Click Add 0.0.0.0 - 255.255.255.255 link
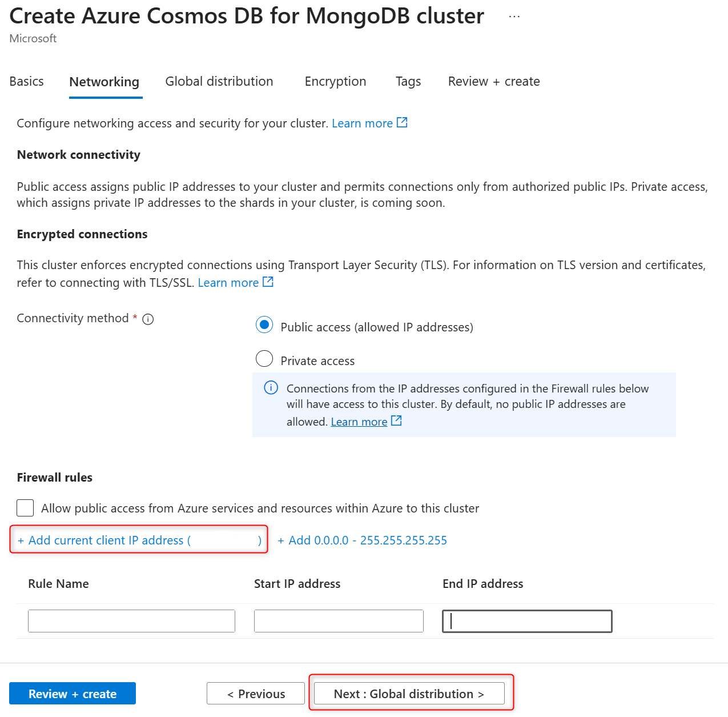 point(363,540)
